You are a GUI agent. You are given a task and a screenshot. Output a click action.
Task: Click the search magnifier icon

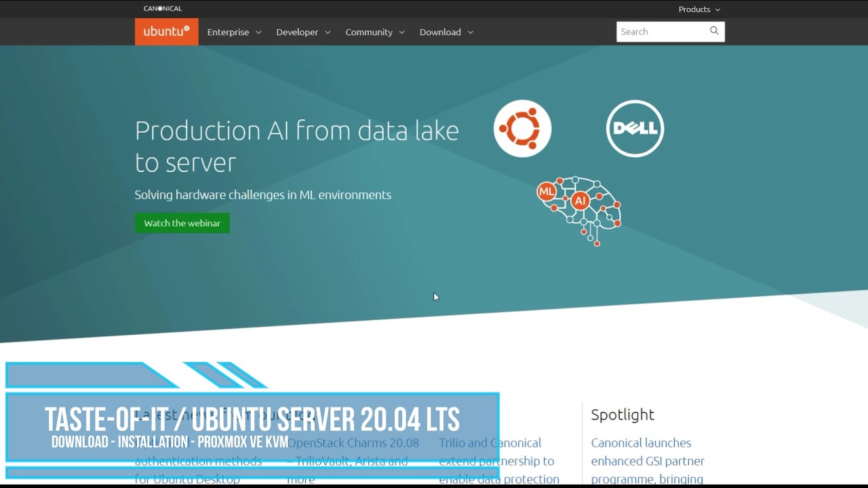pyautogui.click(x=714, y=31)
